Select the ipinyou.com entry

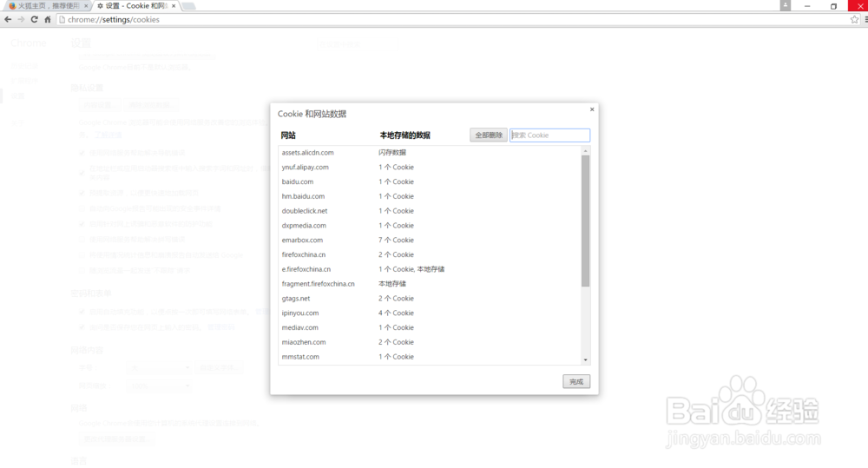tap(430, 313)
